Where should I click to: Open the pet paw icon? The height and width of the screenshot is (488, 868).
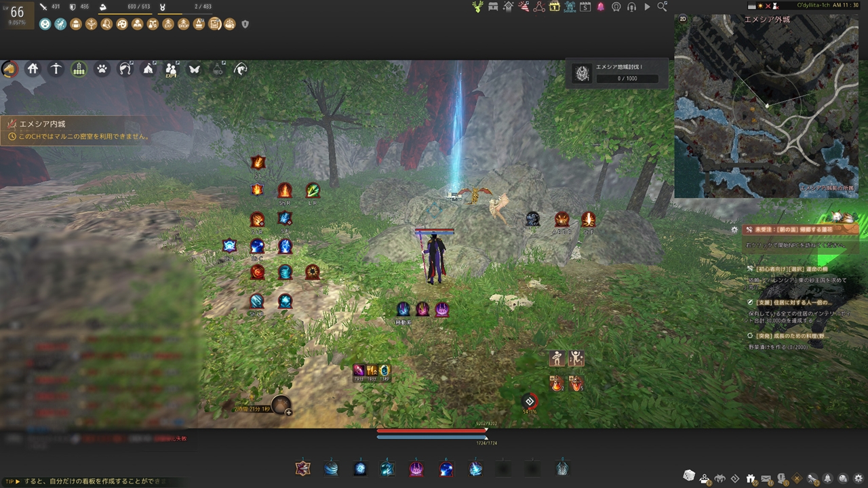pos(102,68)
